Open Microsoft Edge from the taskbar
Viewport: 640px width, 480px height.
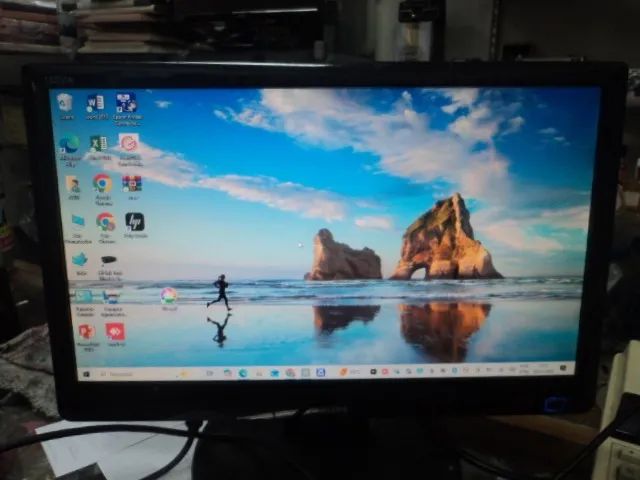click(243, 373)
